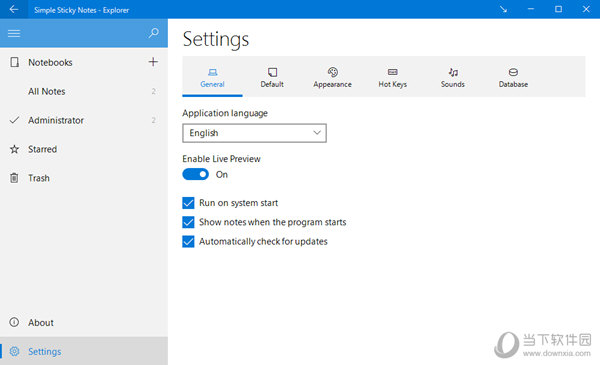Screen dimensions: 600x365
Task: Go back using the title bar arrow
Action: point(14,9)
